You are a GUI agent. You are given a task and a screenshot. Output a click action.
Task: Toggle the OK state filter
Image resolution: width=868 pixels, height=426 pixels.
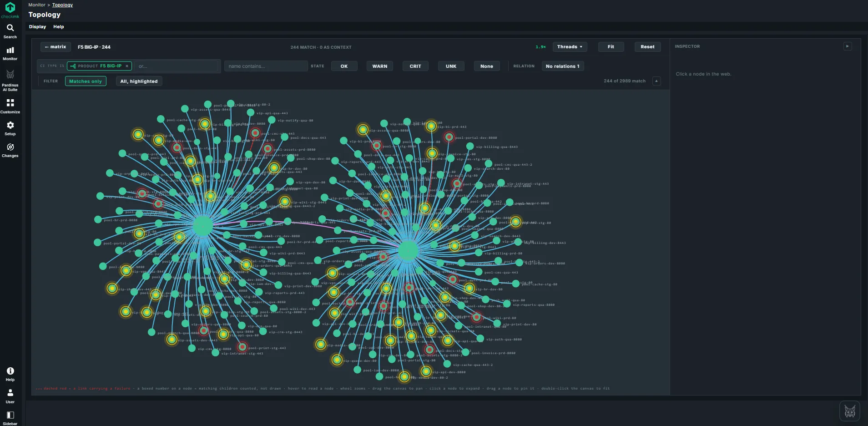pyautogui.click(x=344, y=66)
